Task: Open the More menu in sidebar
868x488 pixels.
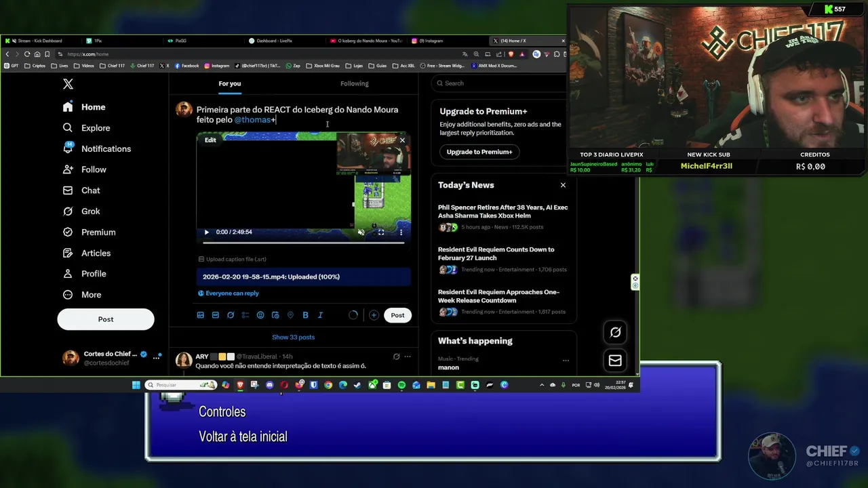Action: [82, 295]
